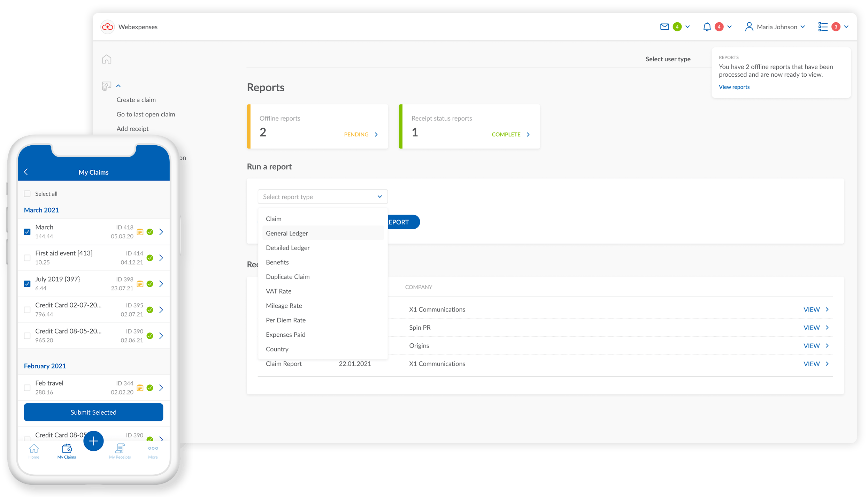Screen dimensions: 868x497
Task: Click the mail envelope icon in the header
Action: 665,27
